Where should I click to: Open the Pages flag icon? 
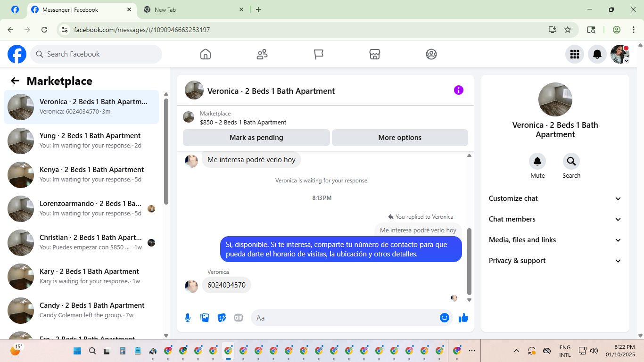[x=319, y=54]
